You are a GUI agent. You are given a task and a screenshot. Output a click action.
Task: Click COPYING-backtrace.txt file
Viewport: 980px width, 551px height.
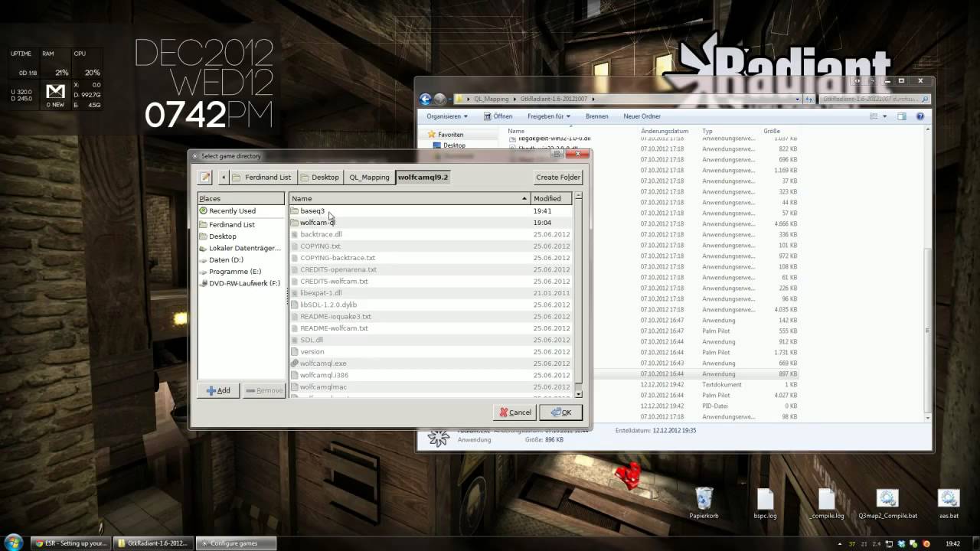430,258
